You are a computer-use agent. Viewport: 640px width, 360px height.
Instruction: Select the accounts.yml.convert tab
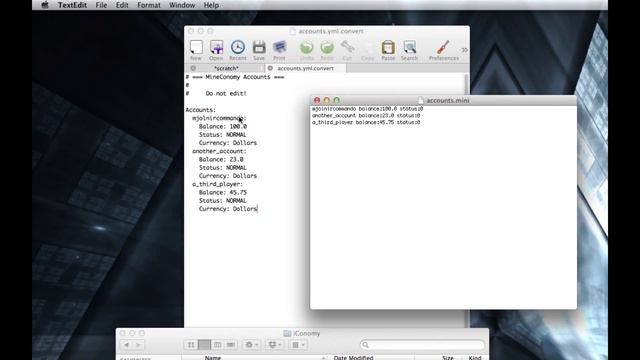(305, 68)
